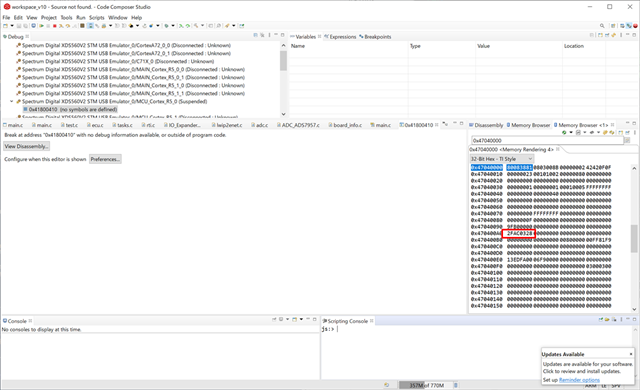Viewport: 640px width, 390px height.
Task: Click the New file toolbar icon
Action: click(x=6, y=26)
